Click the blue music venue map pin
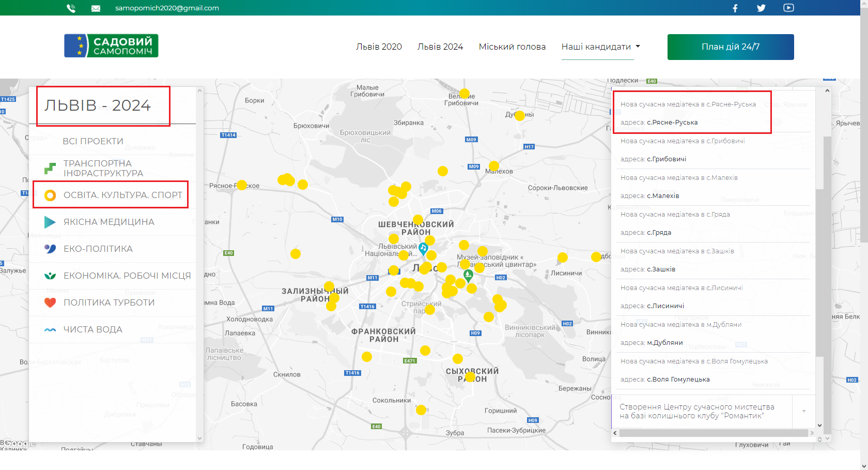The width and height of the screenshot is (868, 470). coord(423,249)
